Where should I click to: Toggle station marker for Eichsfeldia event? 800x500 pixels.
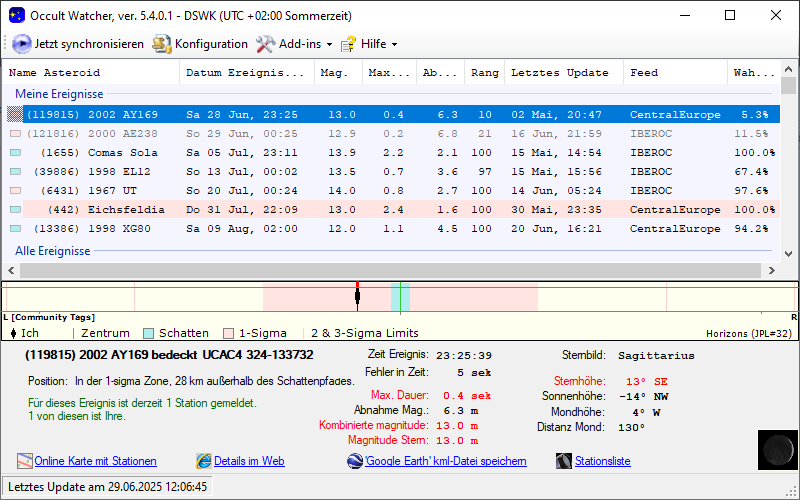point(15,210)
